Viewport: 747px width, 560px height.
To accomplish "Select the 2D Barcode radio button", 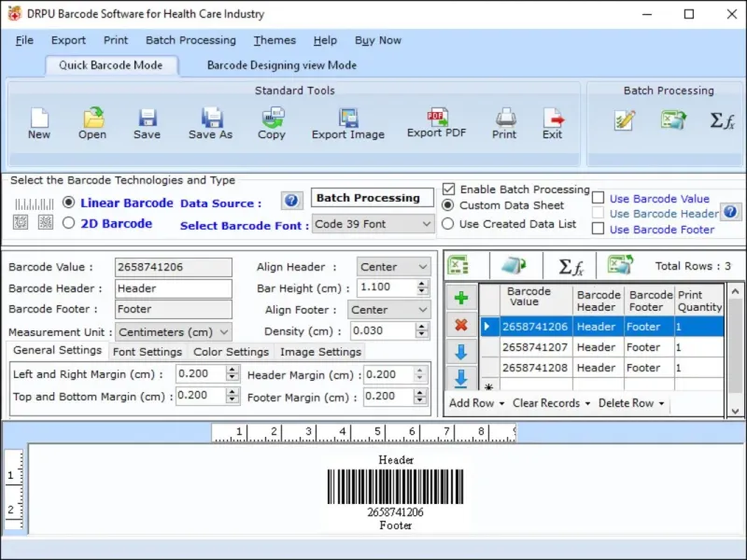I will 69,223.
